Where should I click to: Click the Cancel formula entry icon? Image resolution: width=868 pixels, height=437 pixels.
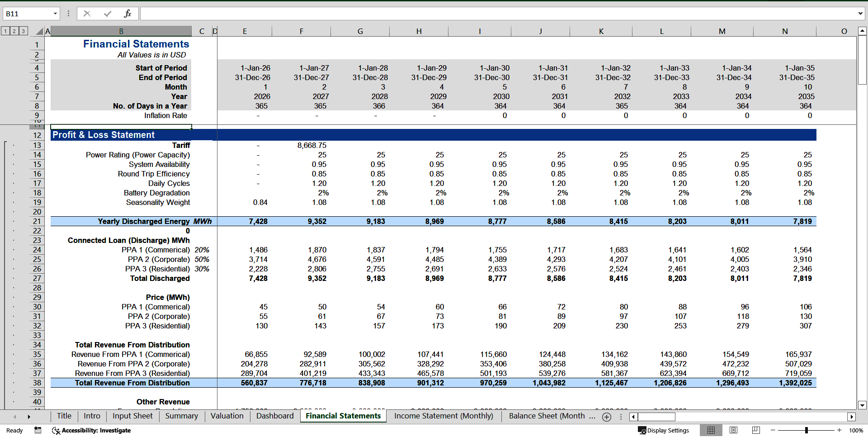(x=87, y=14)
